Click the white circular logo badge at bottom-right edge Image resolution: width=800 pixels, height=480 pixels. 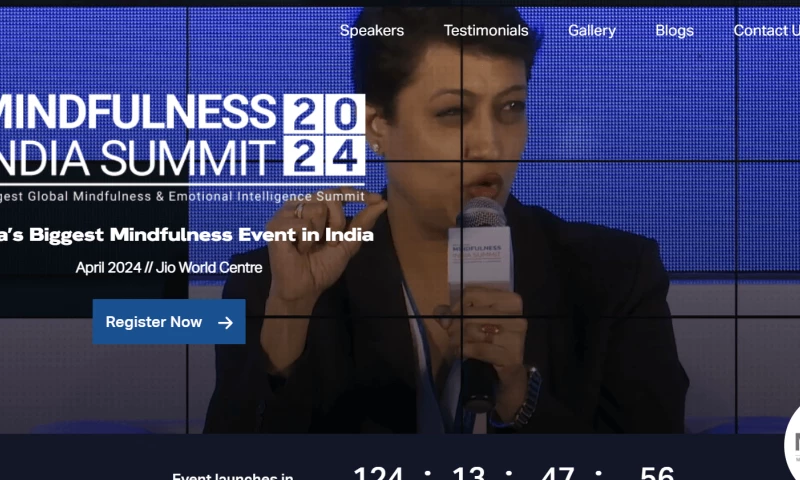(792, 444)
